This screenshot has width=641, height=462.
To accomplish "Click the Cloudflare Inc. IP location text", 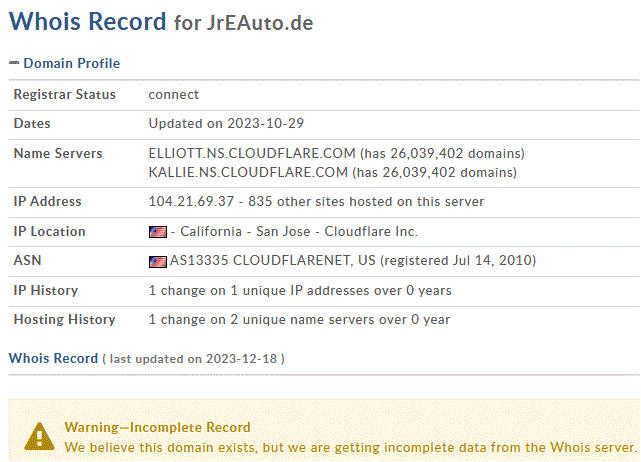I will pyautogui.click(x=371, y=232).
